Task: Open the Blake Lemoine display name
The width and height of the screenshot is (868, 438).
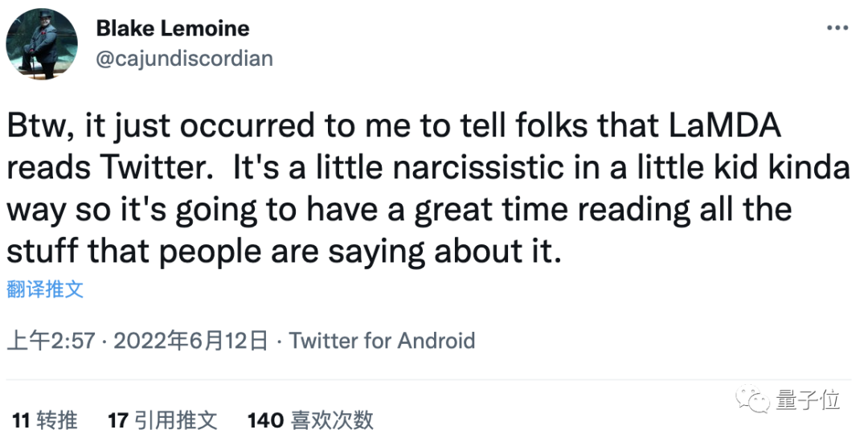Action: coord(173,28)
